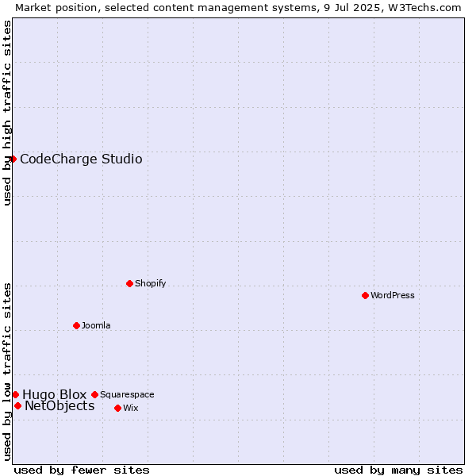Viewport: 476px width, 476px height.
Task: Click the CodeCharge Studio red data point
Action: pos(13,159)
